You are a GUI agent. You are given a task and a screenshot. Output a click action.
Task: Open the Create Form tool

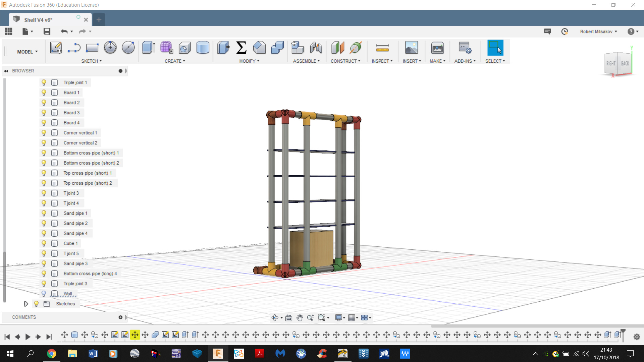167,48
